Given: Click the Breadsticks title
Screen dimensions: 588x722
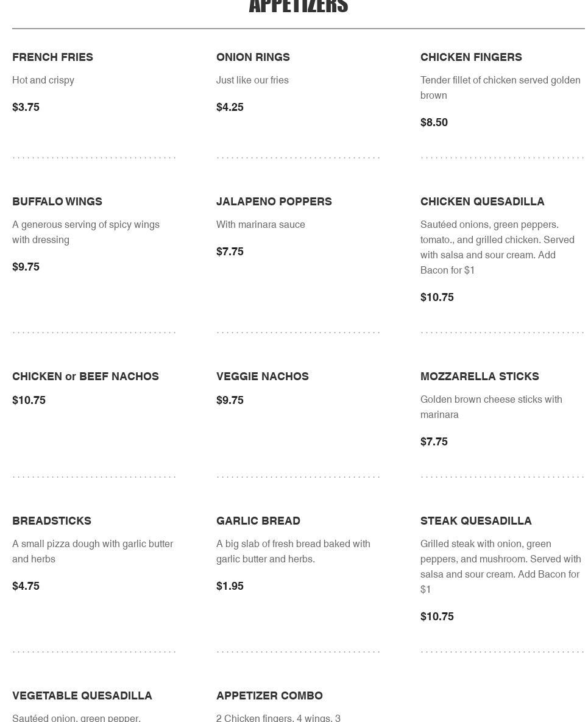Looking at the screenshot, I should point(52,521).
